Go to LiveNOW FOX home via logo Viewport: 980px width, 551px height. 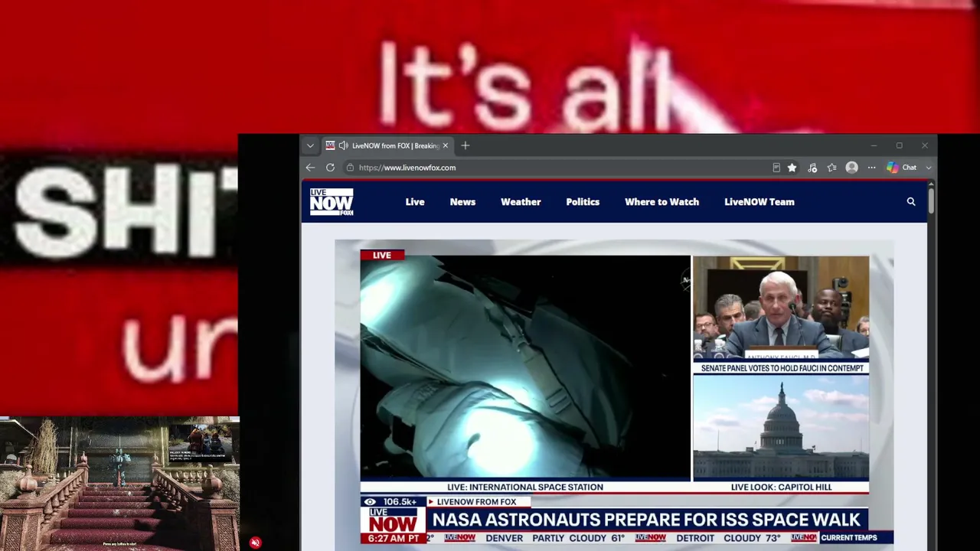(332, 202)
